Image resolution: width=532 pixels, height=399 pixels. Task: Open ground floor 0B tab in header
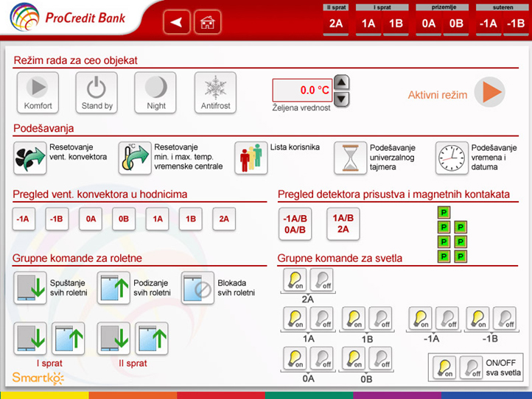tap(456, 24)
